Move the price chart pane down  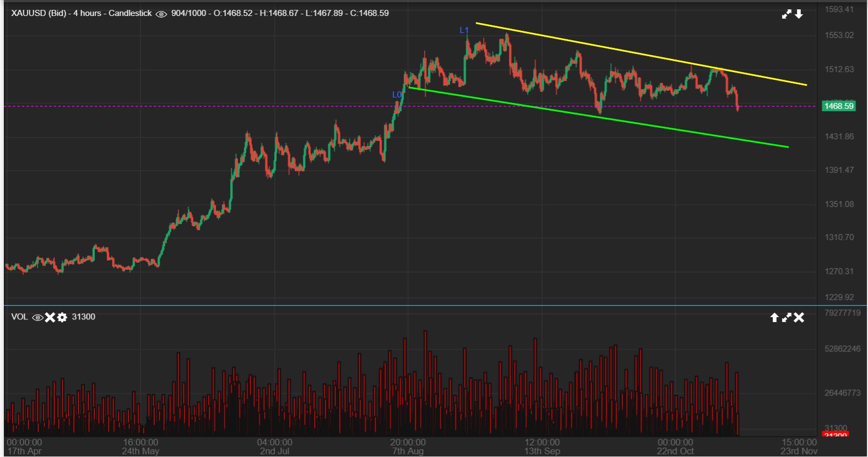(x=799, y=14)
